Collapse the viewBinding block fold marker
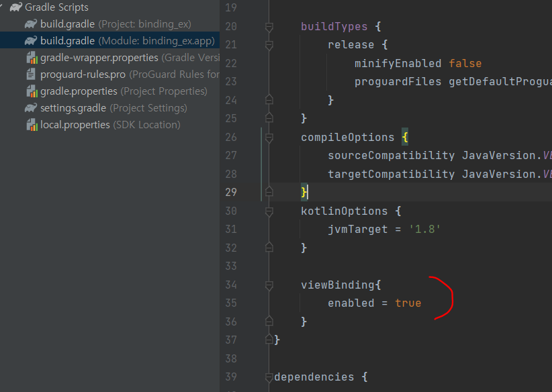This screenshot has height=392, width=552. point(269,285)
